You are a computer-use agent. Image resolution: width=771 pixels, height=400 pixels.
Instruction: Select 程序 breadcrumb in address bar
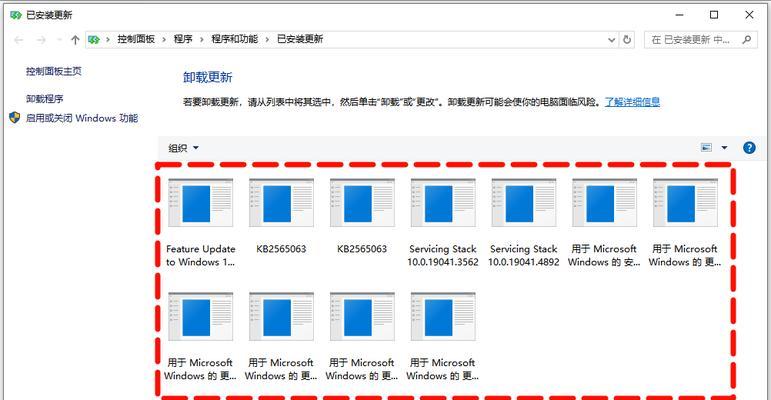click(183, 39)
